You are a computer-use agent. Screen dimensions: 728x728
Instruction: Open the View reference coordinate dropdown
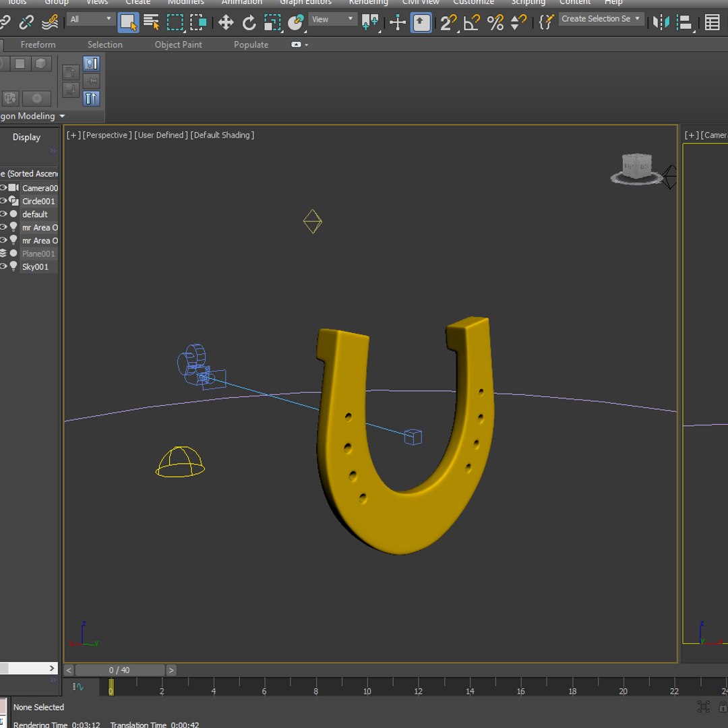tap(332, 19)
